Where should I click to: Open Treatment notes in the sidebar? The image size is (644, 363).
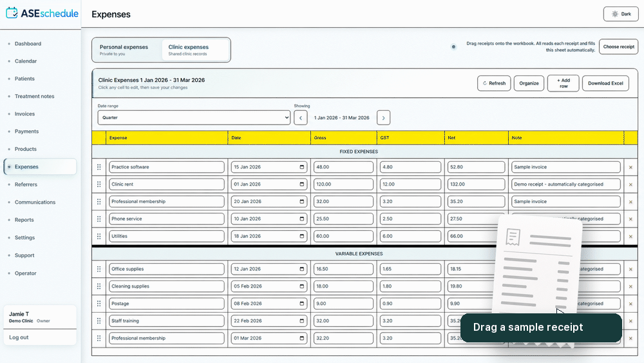35,96
